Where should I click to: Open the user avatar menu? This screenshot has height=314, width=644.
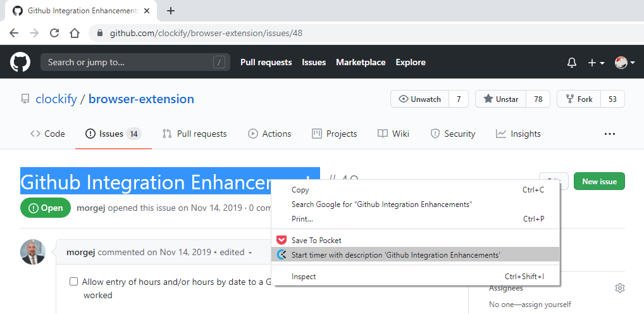[624, 63]
